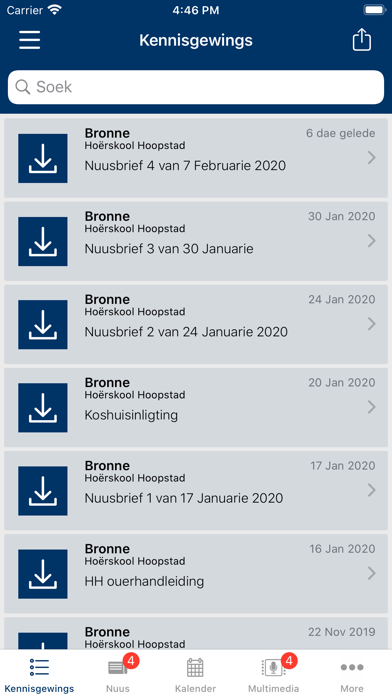The image size is (392, 696).
Task: Open the hamburger menu icon
Action: [x=30, y=40]
